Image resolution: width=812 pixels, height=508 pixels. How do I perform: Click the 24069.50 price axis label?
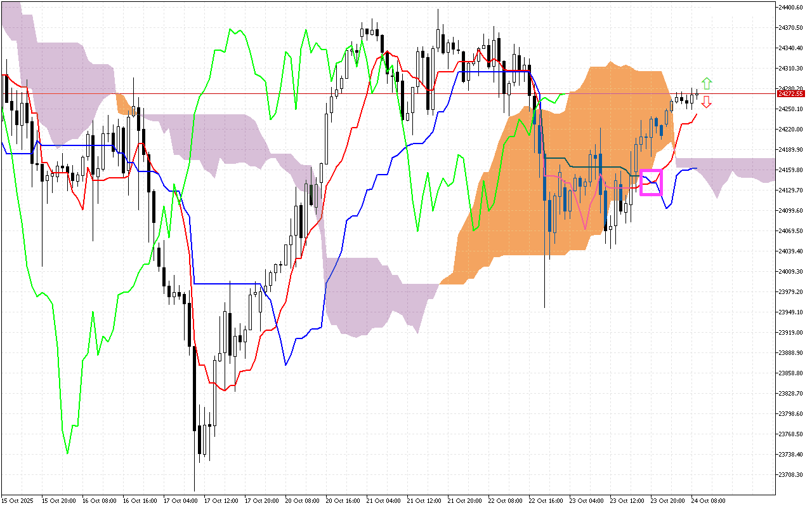tap(790, 231)
